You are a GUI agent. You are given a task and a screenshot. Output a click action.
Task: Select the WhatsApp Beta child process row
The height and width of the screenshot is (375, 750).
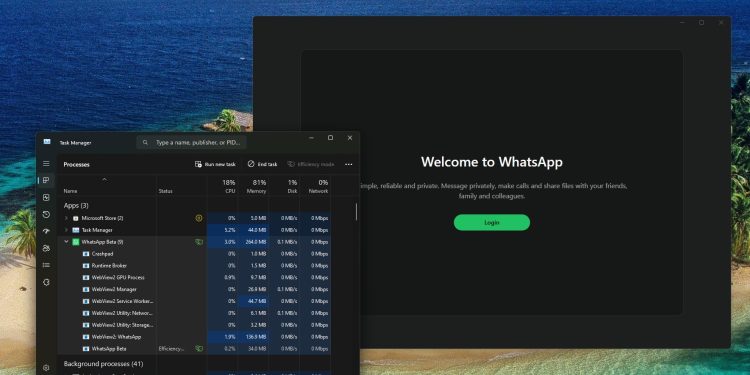pos(194,349)
